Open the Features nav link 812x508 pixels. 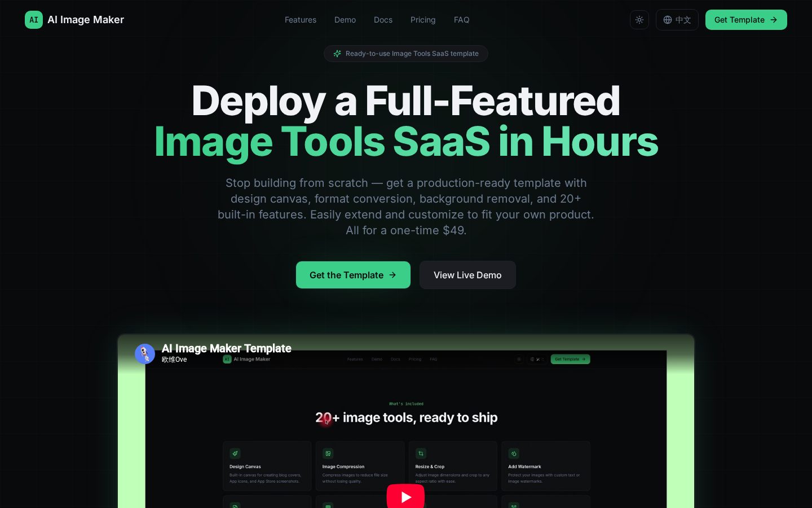pos(301,20)
